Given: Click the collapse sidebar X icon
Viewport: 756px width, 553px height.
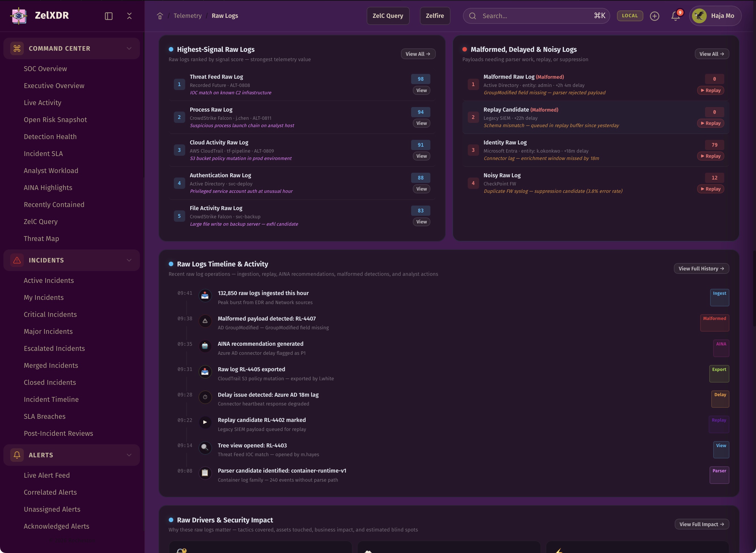Looking at the screenshot, I should pos(129,16).
